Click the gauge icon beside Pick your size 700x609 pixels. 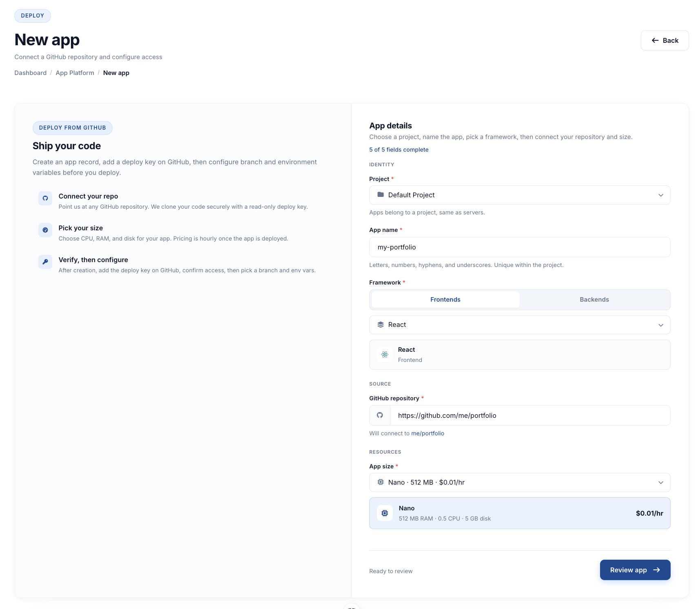click(45, 230)
